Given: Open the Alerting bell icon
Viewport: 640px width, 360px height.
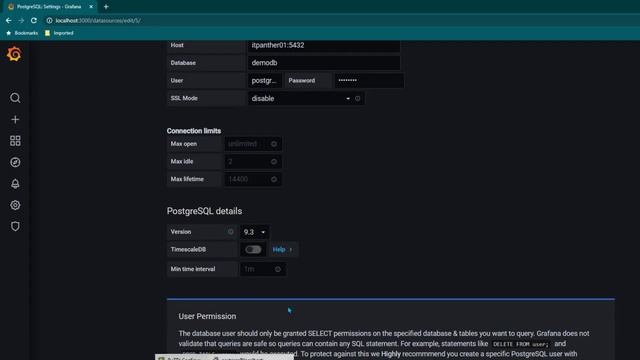Looking at the screenshot, I should (15, 184).
